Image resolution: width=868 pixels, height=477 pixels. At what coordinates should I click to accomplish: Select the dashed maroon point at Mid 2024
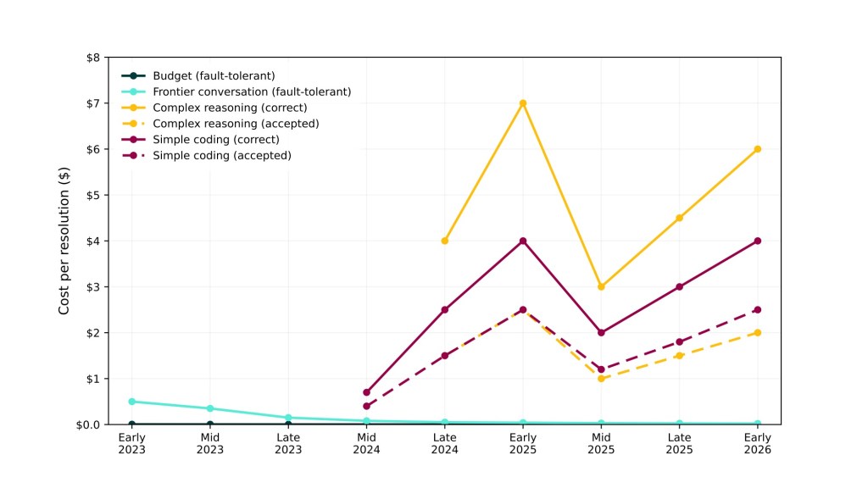[366, 406]
